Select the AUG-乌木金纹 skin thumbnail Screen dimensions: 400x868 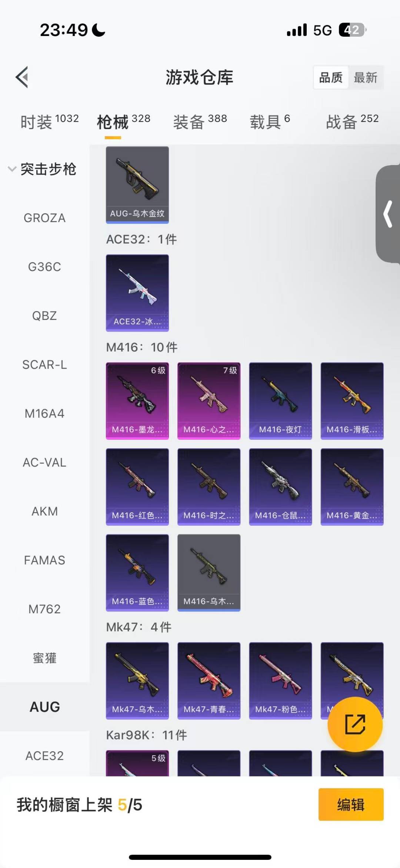137,185
